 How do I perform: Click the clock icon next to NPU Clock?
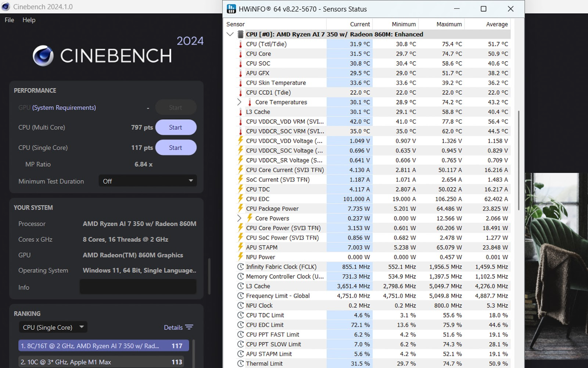point(241,305)
